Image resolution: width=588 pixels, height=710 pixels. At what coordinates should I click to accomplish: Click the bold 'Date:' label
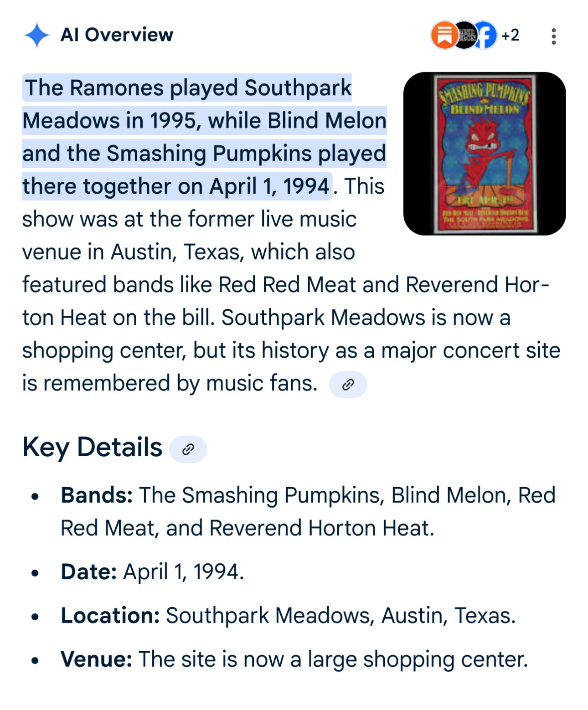pyautogui.click(x=89, y=572)
